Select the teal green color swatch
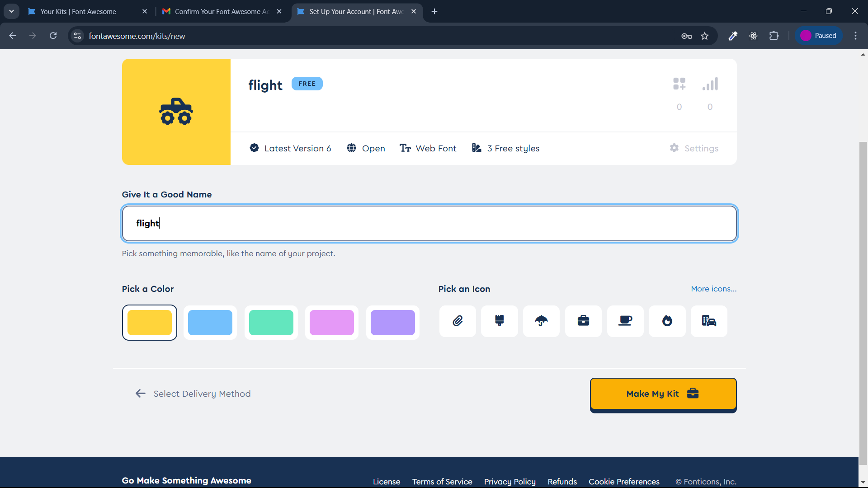Image resolution: width=868 pixels, height=488 pixels. 271,323
